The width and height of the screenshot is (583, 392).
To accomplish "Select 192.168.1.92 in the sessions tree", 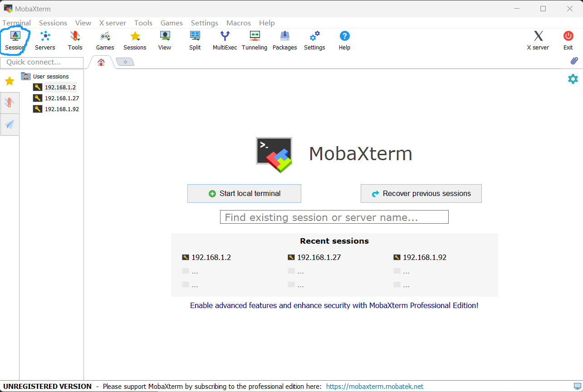I will click(x=62, y=109).
